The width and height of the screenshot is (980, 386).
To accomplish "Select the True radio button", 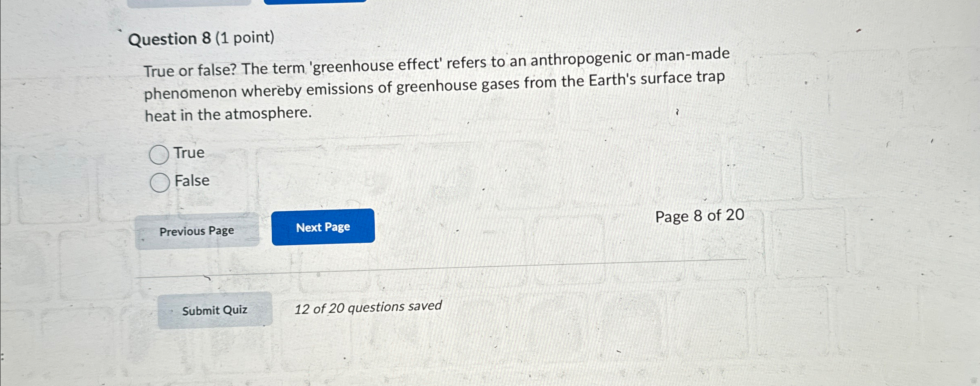I will (x=159, y=154).
